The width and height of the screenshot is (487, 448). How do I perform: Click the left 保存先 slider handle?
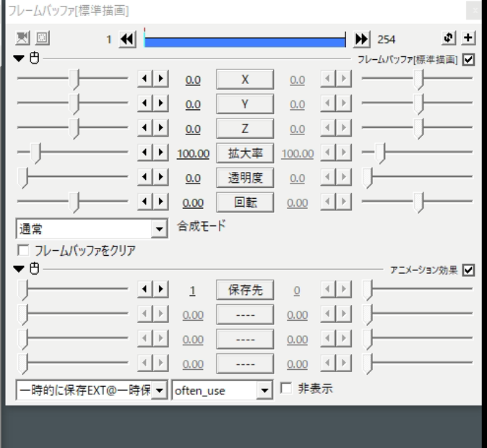[x=23, y=290]
